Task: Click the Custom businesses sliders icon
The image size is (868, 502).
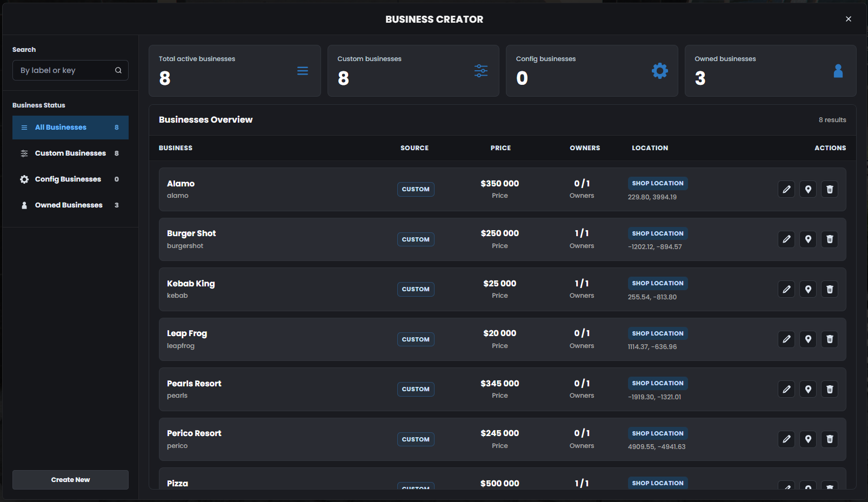Action: coord(481,71)
